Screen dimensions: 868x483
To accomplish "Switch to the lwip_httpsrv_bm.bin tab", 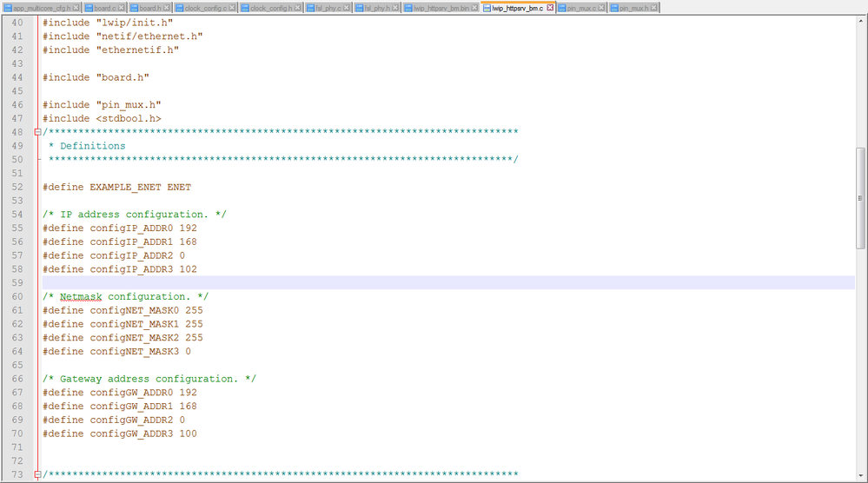I will point(441,8).
